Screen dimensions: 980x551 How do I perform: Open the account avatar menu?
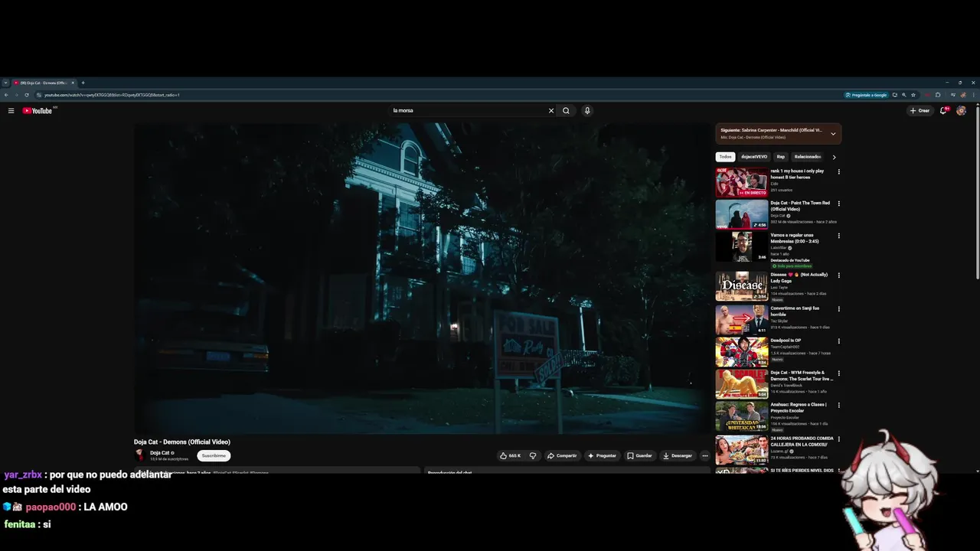[x=961, y=110]
